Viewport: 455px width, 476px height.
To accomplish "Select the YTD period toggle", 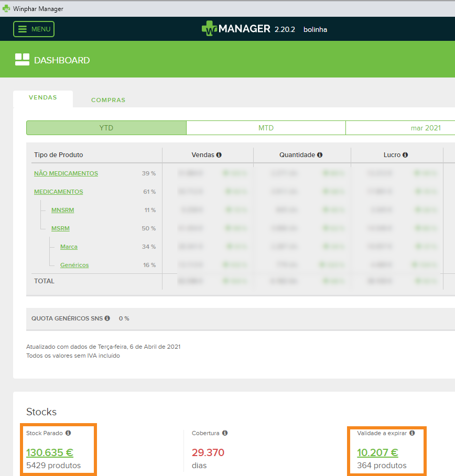I will 106,128.
